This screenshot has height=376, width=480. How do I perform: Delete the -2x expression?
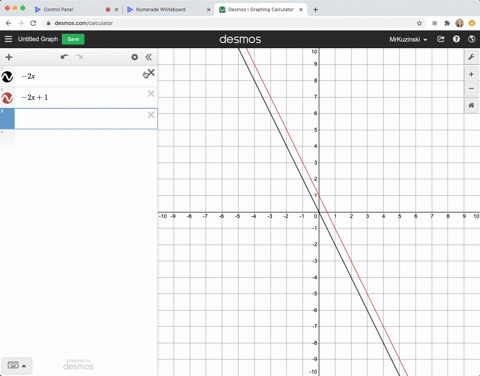click(151, 73)
